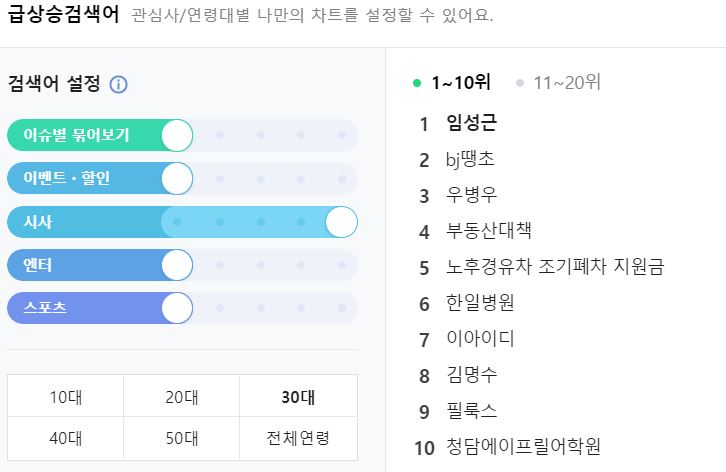Select 전체연령 for all ages
The image size is (726, 472).
pyautogui.click(x=298, y=438)
